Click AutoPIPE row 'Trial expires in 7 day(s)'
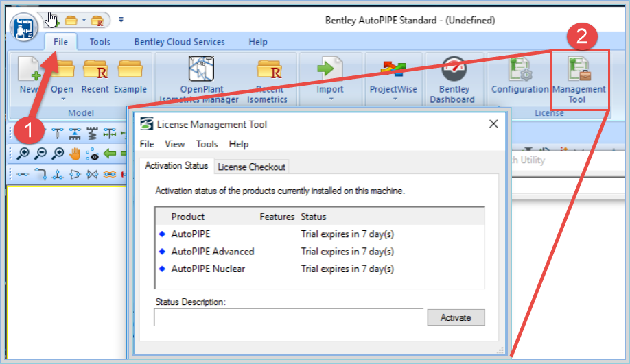This screenshot has width=630, height=364. (347, 234)
